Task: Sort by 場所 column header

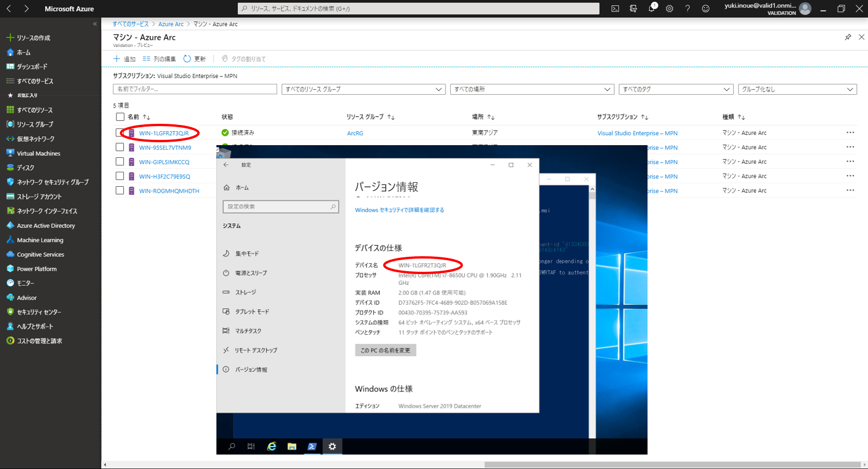Action: [x=483, y=117]
